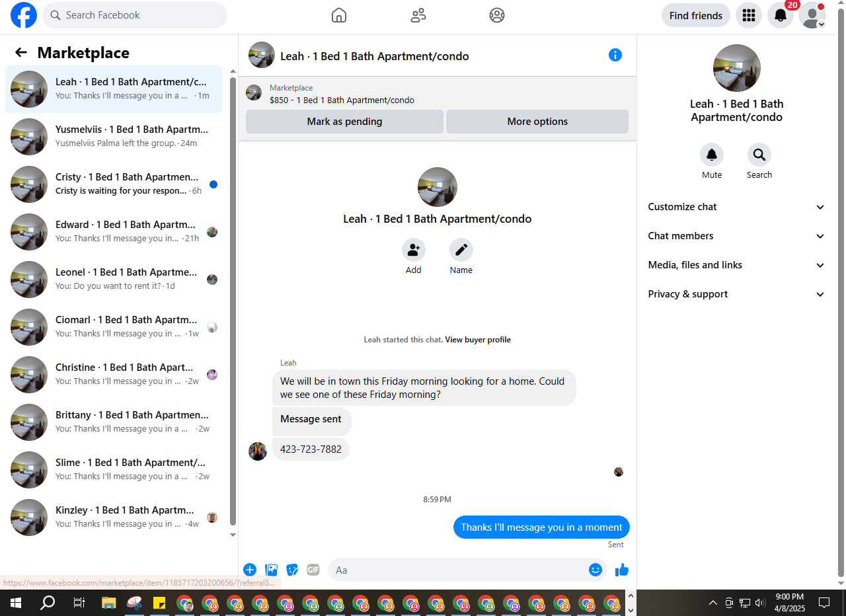The height and width of the screenshot is (616, 846).
Task: Open the taskbar clock showing 9:00 PM
Action: (x=790, y=603)
